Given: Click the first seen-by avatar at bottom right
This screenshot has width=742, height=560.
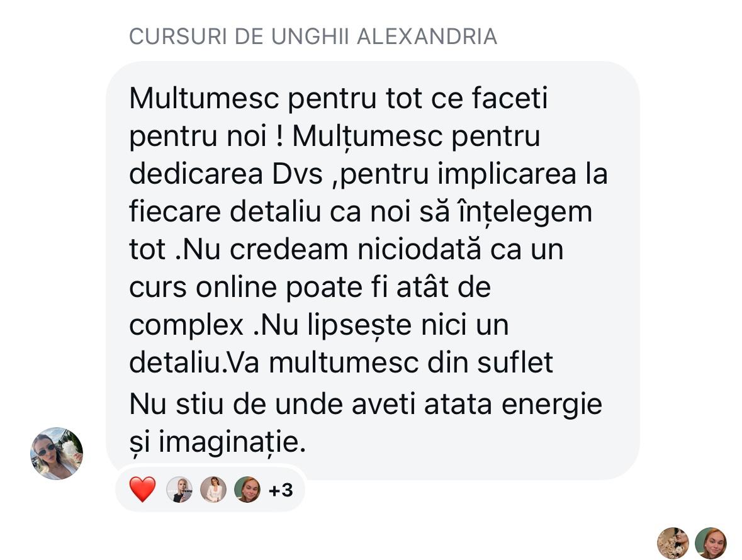Looking at the screenshot, I should 673,543.
